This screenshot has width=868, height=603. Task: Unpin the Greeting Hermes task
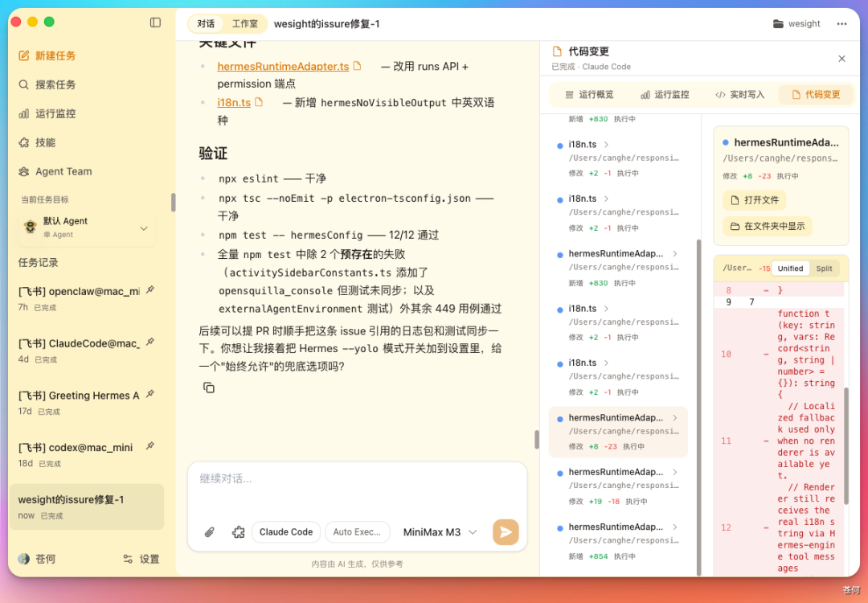tap(150, 395)
